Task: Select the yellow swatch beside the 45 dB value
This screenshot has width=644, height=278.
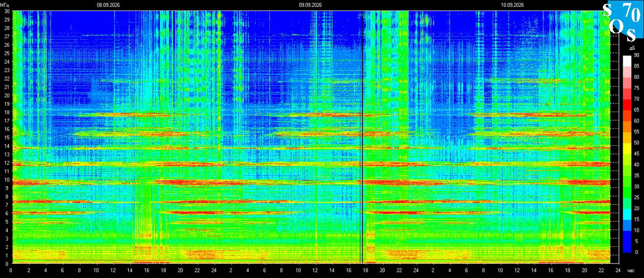Action: [x=627, y=148]
